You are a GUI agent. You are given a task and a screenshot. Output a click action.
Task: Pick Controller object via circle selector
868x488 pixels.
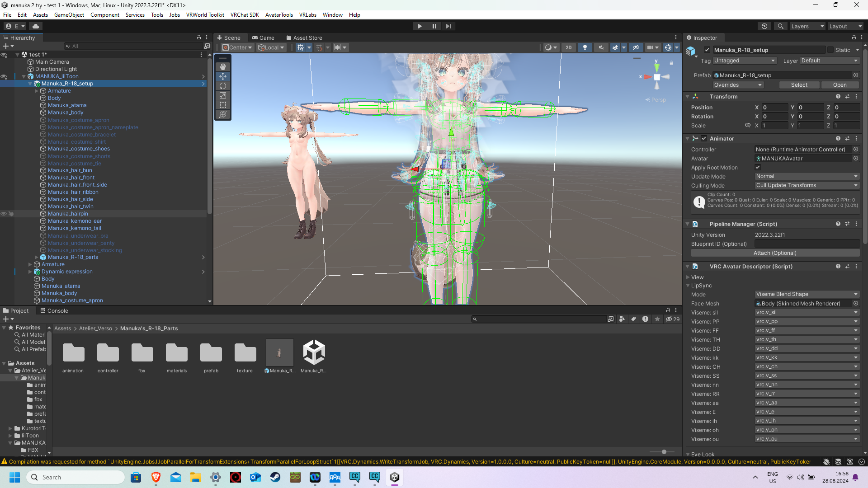point(856,150)
